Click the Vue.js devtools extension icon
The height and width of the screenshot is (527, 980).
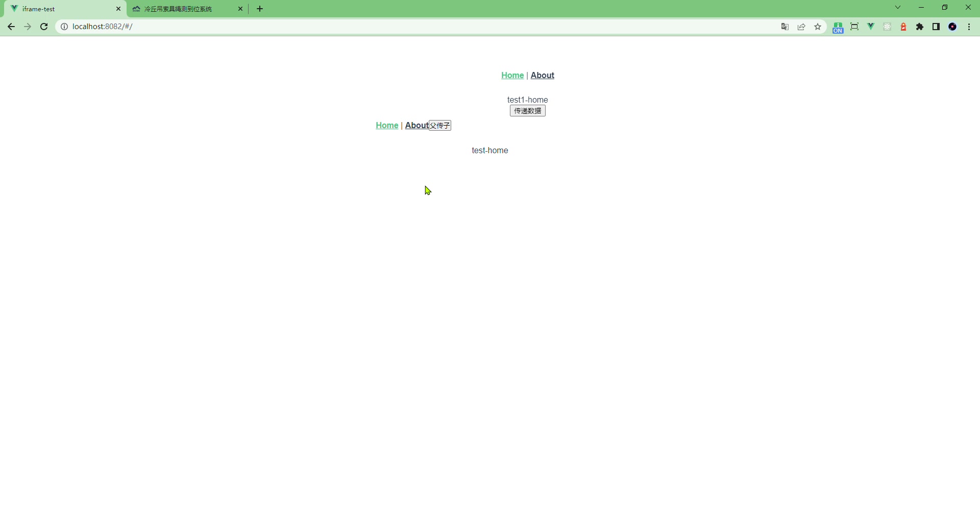click(871, 27)
